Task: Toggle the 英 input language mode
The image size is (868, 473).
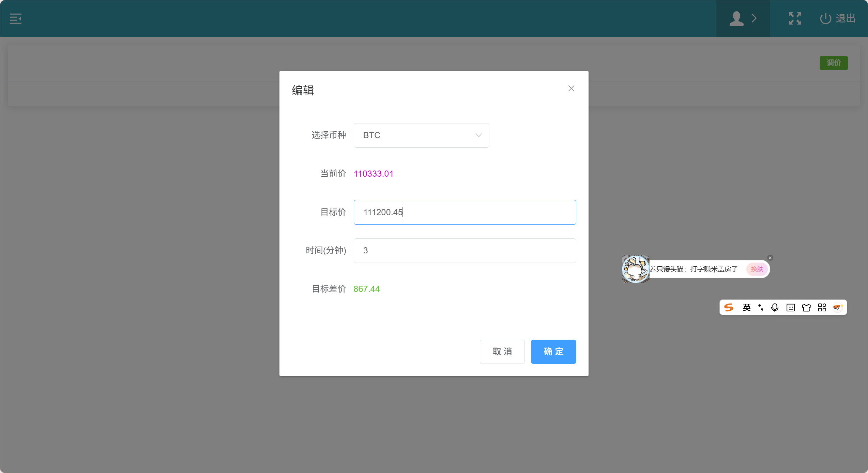Action: (x=746, y=308)
